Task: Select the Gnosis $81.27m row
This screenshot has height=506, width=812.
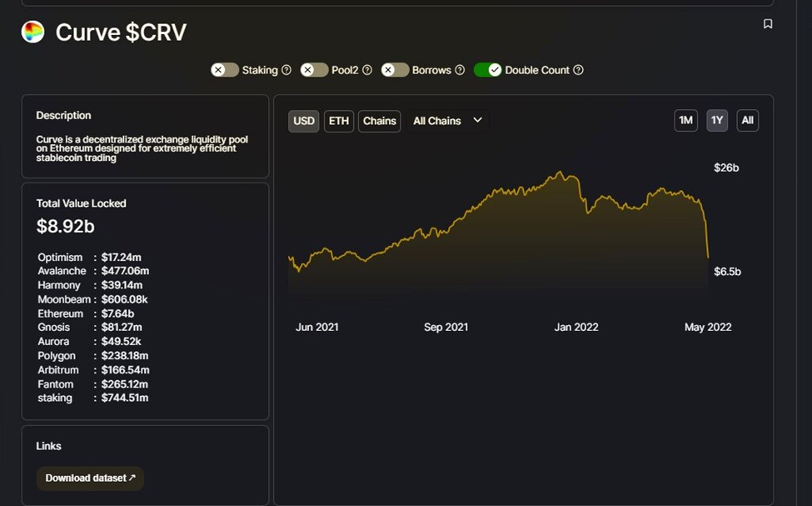Action: click(90, 327)
